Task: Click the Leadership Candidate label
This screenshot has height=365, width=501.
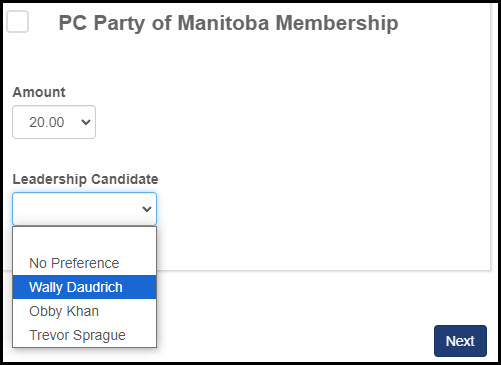Action: tap(85, 179)
